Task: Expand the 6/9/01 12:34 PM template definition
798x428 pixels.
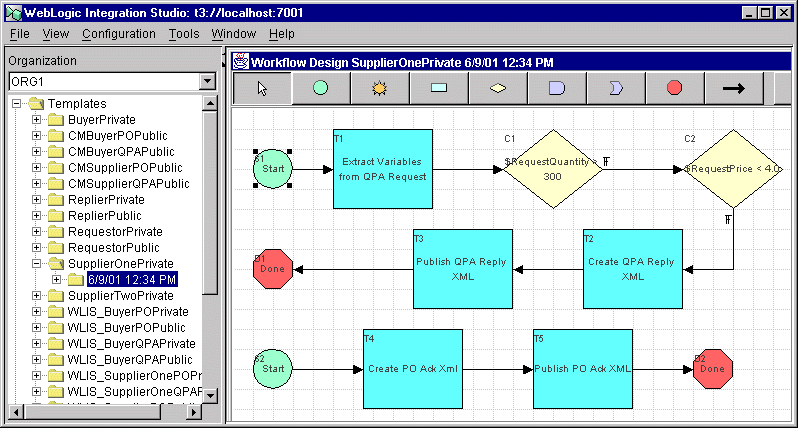Action: click(56, 279)
